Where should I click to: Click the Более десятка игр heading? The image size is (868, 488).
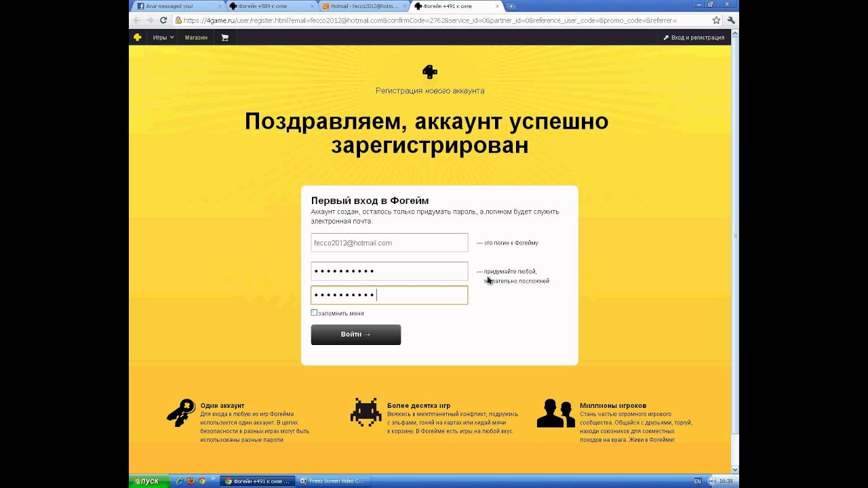click(x=418, y=405)
